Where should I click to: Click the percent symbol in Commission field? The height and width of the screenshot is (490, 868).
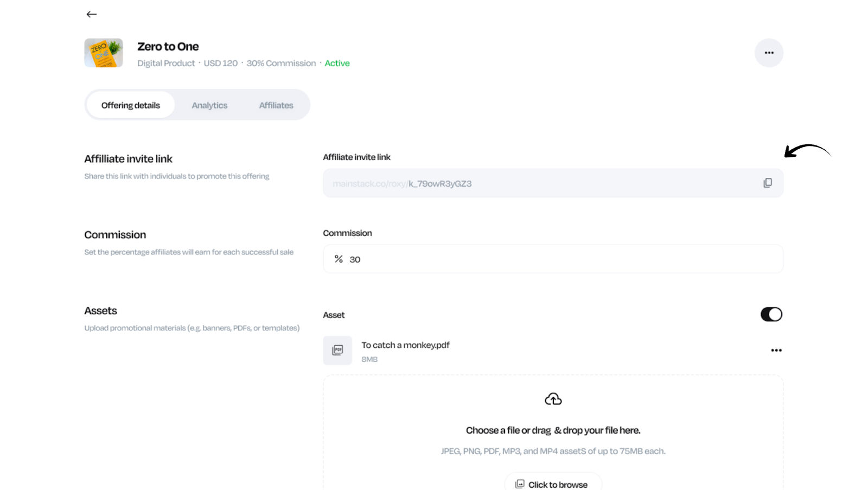click(339, 259)
